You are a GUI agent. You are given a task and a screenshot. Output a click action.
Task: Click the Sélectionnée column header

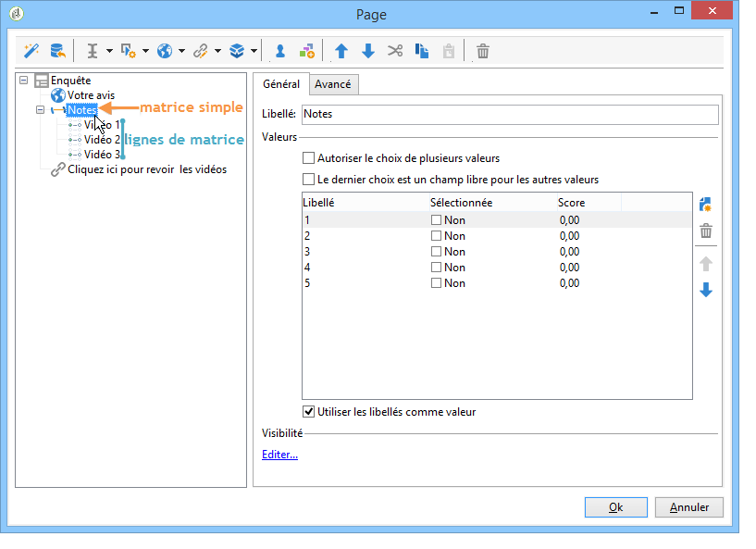click(493, 203)
